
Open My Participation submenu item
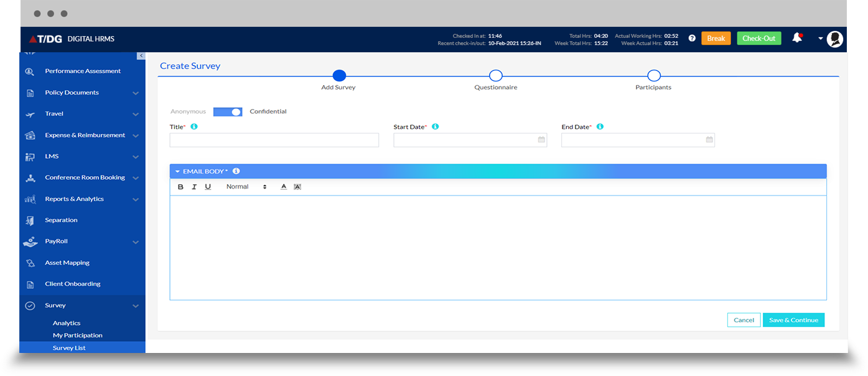coord(78,336)
